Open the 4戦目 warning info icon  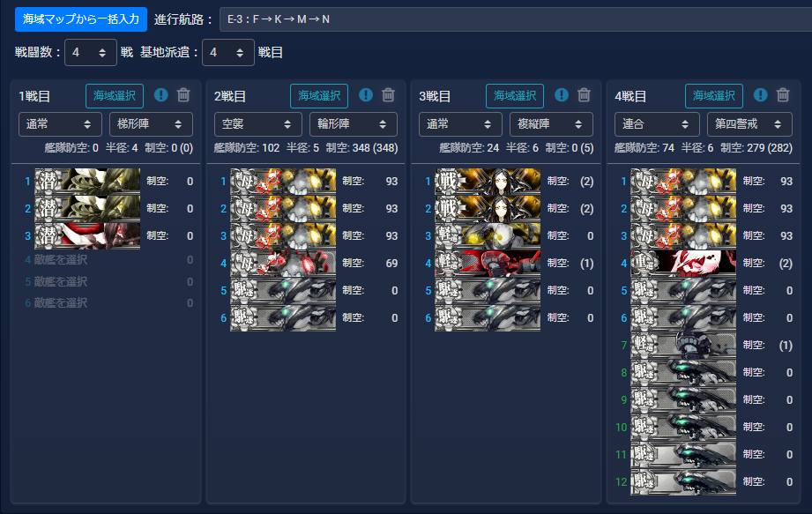coord(760,95)
